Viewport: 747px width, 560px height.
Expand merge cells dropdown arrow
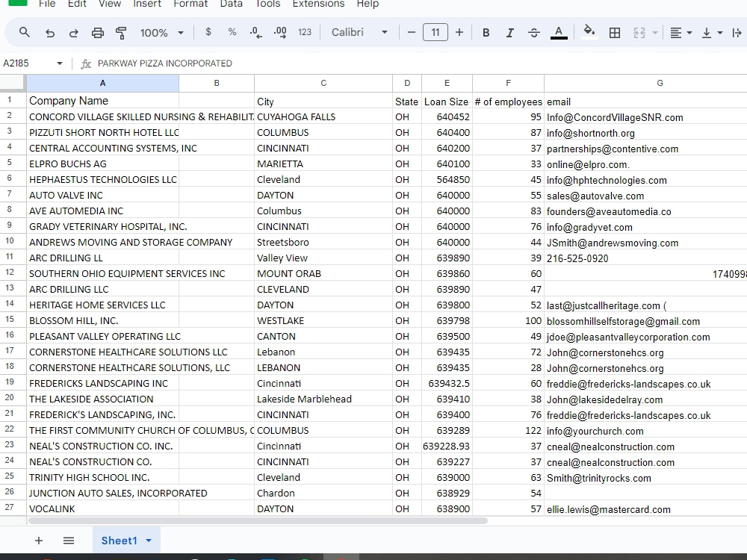[x=655, y=32]
